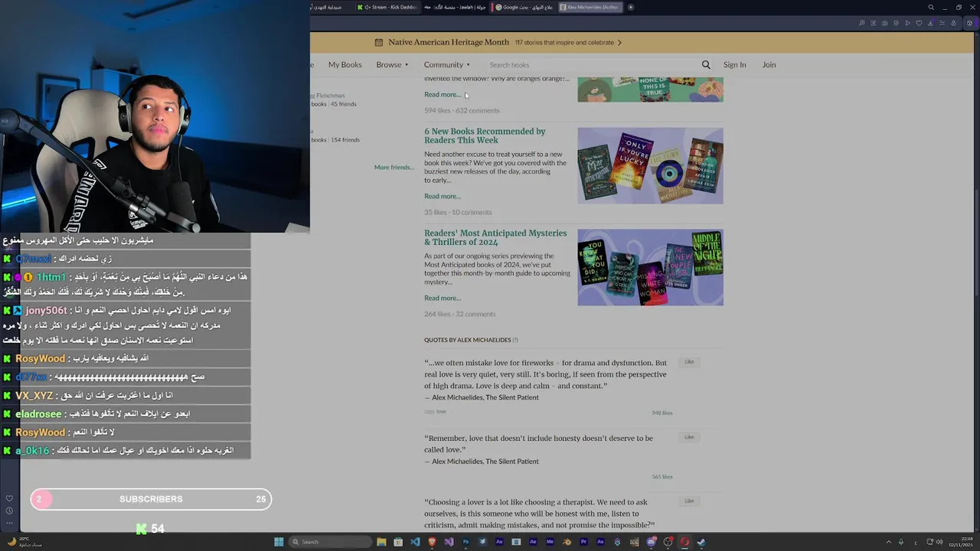980x551 pixels.
Task: Open the 6 New Books article cover thumbnail
Action: click(x=650, y=165)
